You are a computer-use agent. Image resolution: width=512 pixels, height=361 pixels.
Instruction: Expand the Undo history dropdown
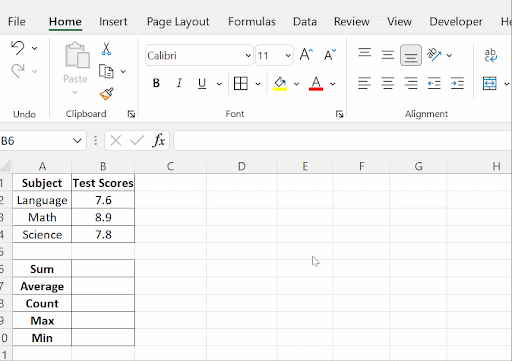point(34,48)
